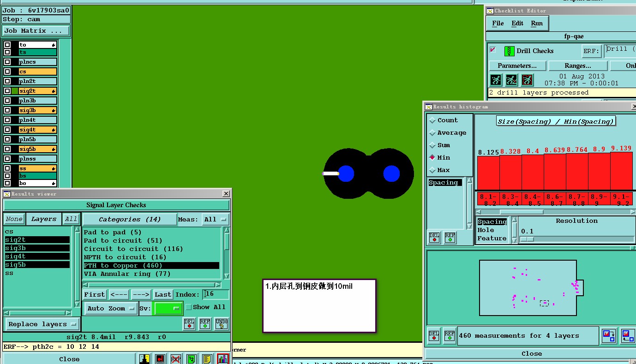Viewport: 636px width, 364px height.
Task: Toggle the display box of layer pln3b
Action: point(7,101)
